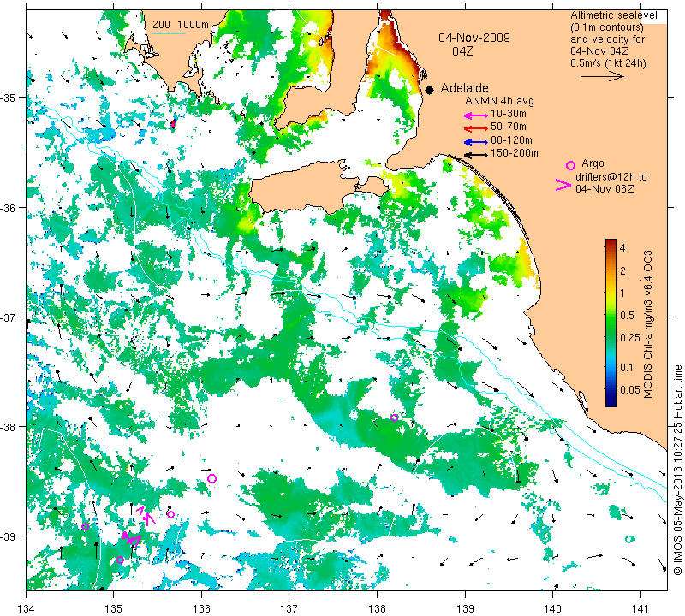This screenshot has height=616, width=685.
Task: Click the cyan isobath legend line
Action: [168, 34]
